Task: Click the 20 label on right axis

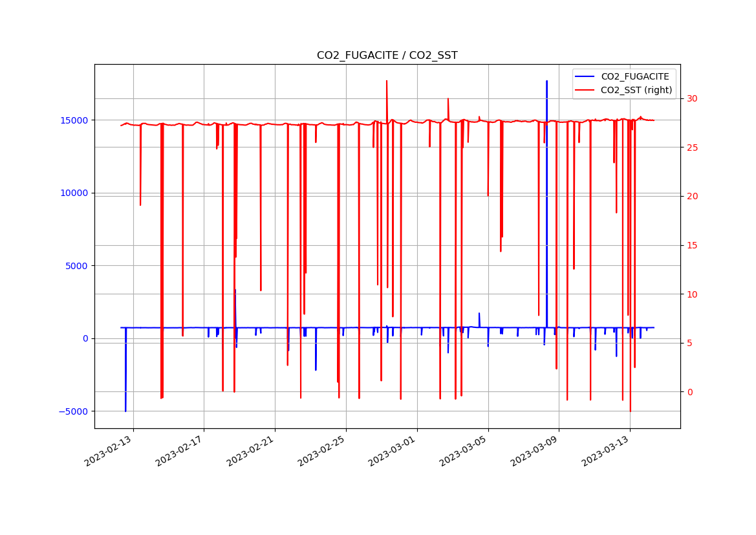Action: tap(693, 197)
